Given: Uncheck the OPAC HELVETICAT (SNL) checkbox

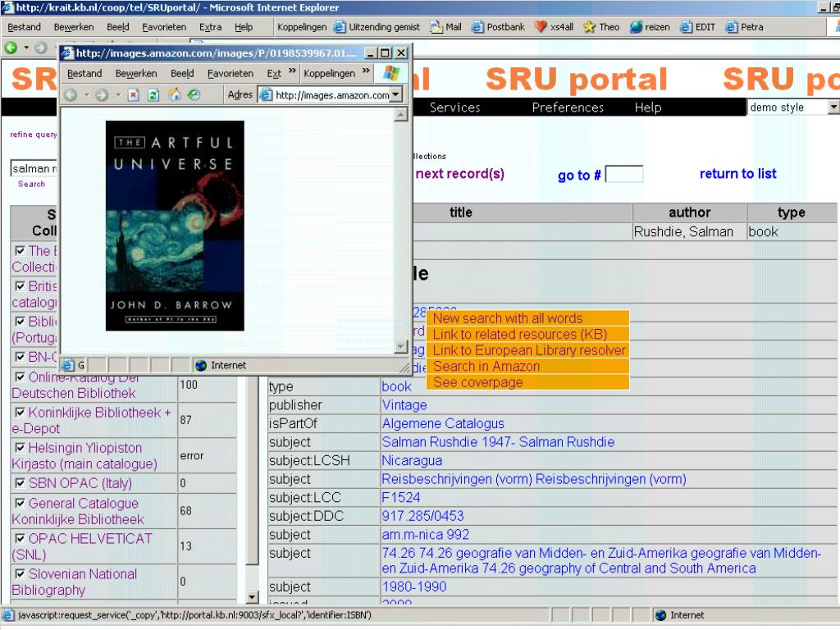Looking at the screenshot, I should (20, 539).
